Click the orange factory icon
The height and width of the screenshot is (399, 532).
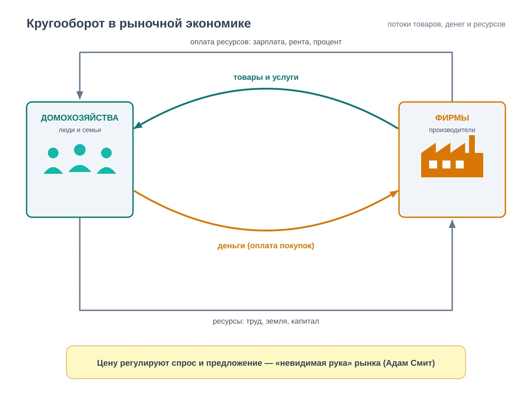point(452,156)
